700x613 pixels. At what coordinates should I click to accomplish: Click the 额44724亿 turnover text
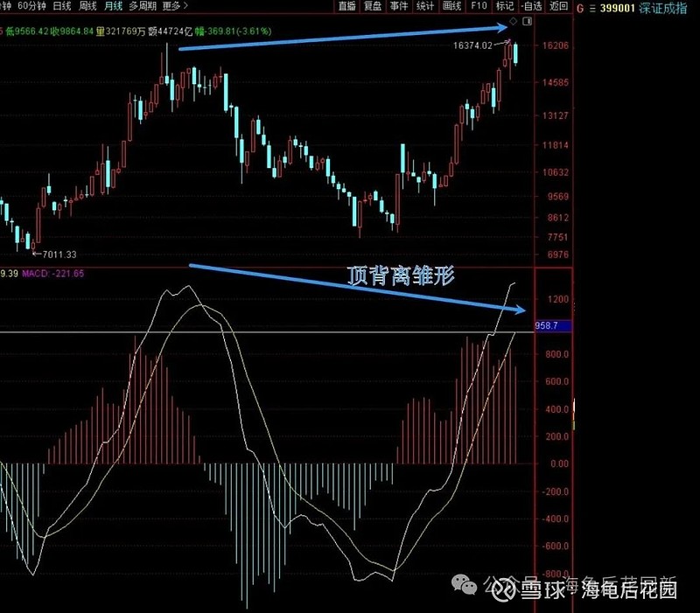pos(170,31)
